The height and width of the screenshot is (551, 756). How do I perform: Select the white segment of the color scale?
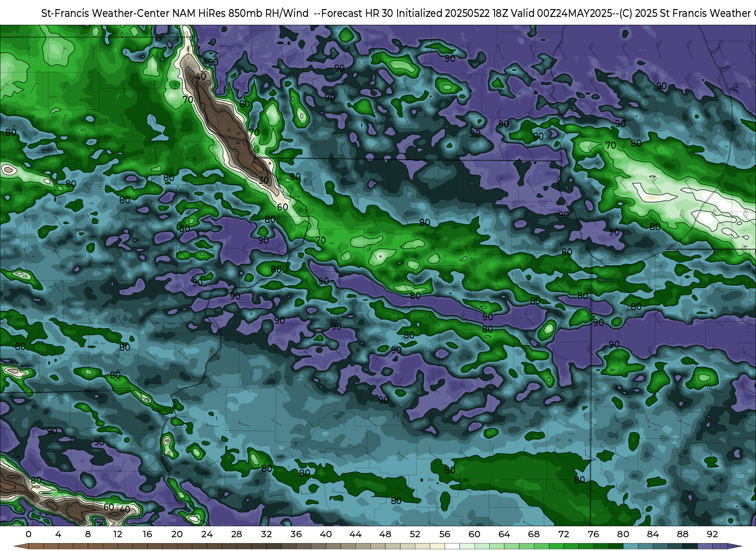point(452,546)
